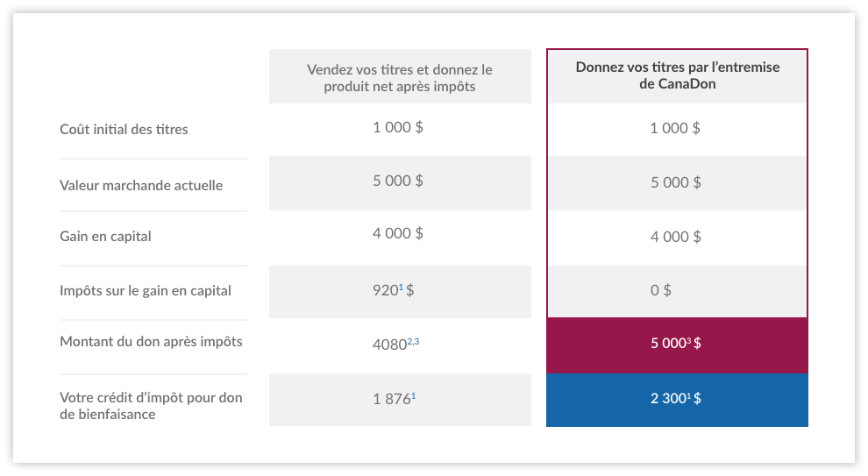868x476 pixels.
Task: Click the crimson 5 000 $ donation cell
Action: [x=676, y=344]
